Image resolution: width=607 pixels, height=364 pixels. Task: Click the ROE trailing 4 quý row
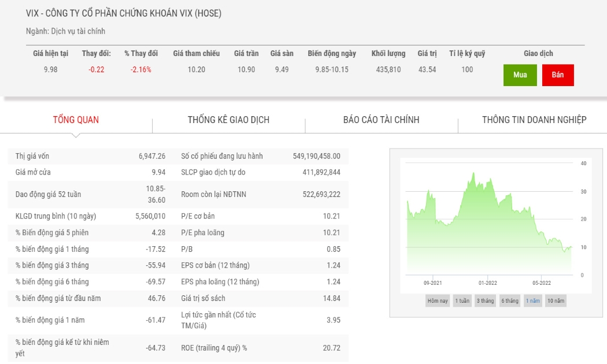coord(261,348)
